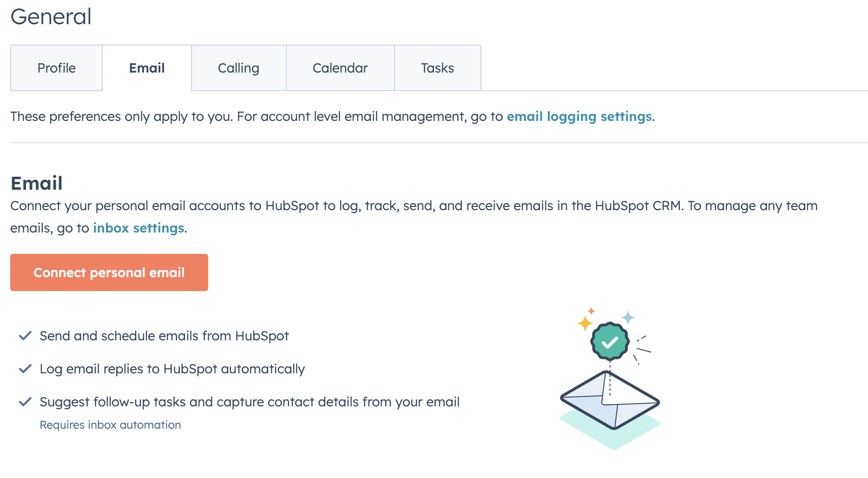Follow the email logging settings link
This screenshot has width=868, height=478.
tap(579, 116)
